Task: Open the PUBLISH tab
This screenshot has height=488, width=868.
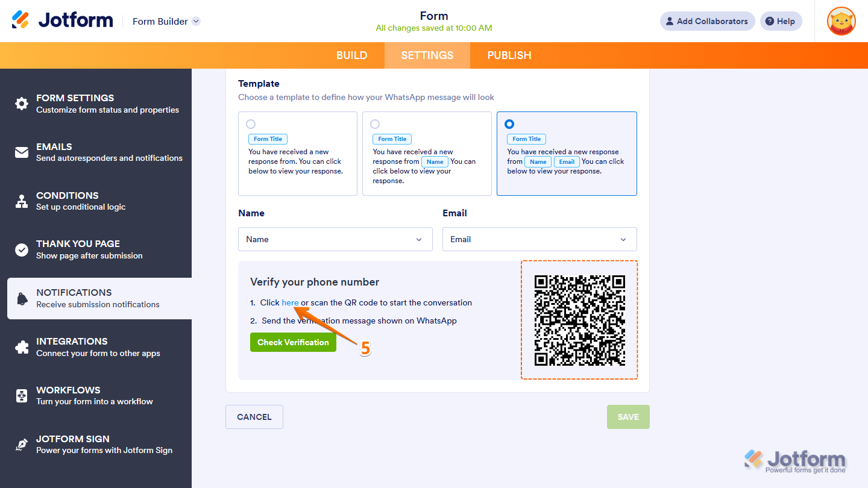Action: [x=509, y=55]
